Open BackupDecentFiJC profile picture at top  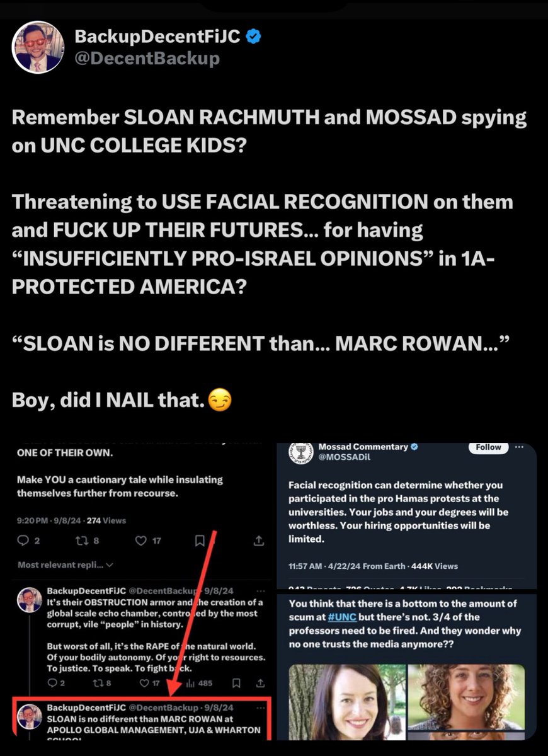click(39, 47)
